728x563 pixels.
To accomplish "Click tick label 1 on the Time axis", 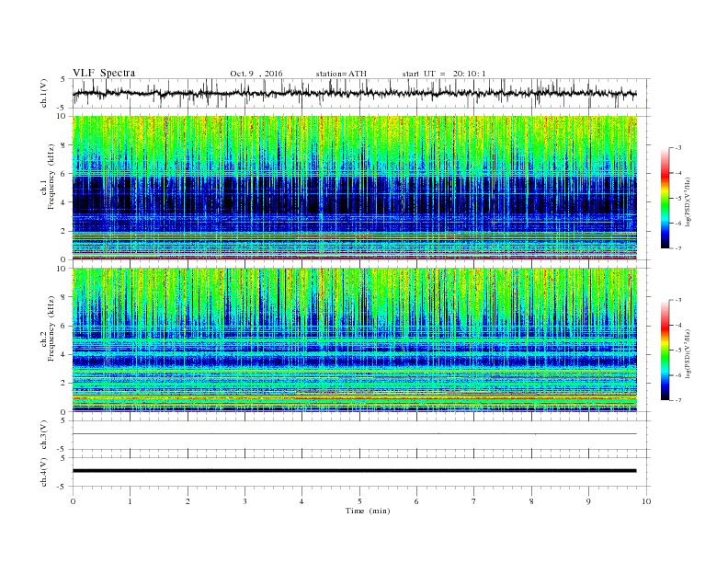I will pyautogui.click(x=130, y=501).
